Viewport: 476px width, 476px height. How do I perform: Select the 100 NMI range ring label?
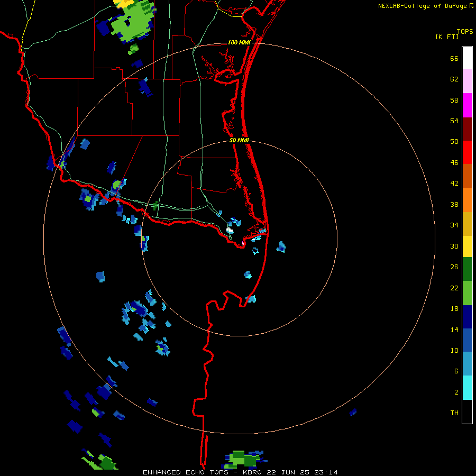point(239,42)
